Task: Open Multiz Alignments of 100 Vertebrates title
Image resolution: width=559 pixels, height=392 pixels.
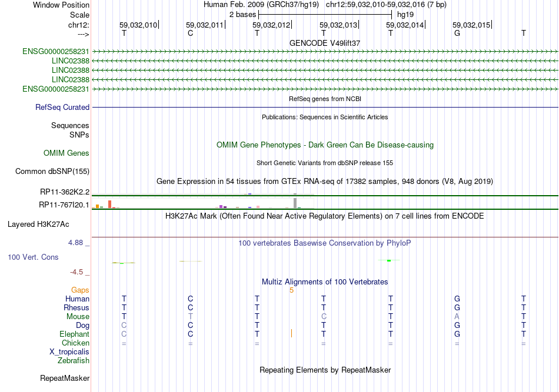Action: (325, 282)
